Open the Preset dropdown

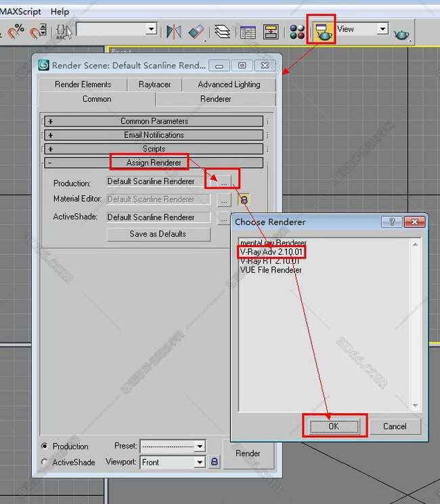click(200, 446)
